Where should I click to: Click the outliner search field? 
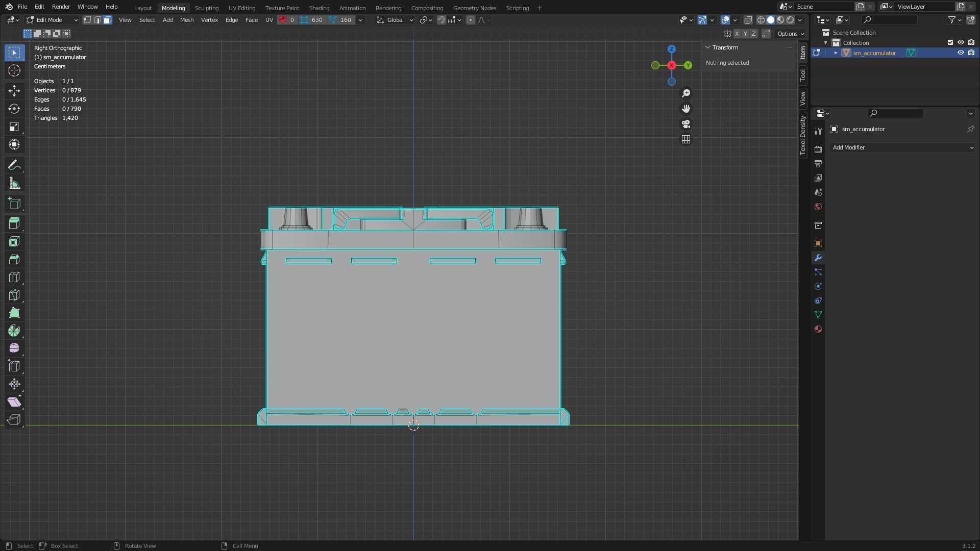889,20
